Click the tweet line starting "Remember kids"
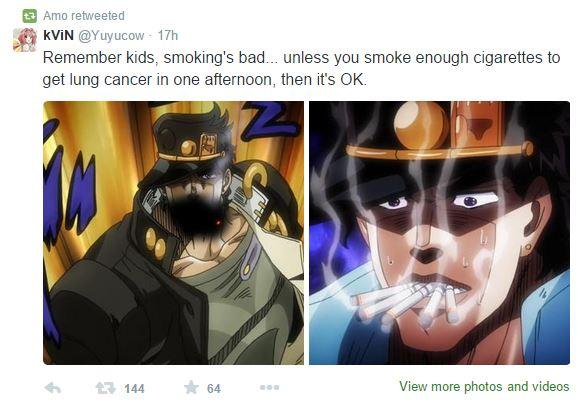 point(301,58)
